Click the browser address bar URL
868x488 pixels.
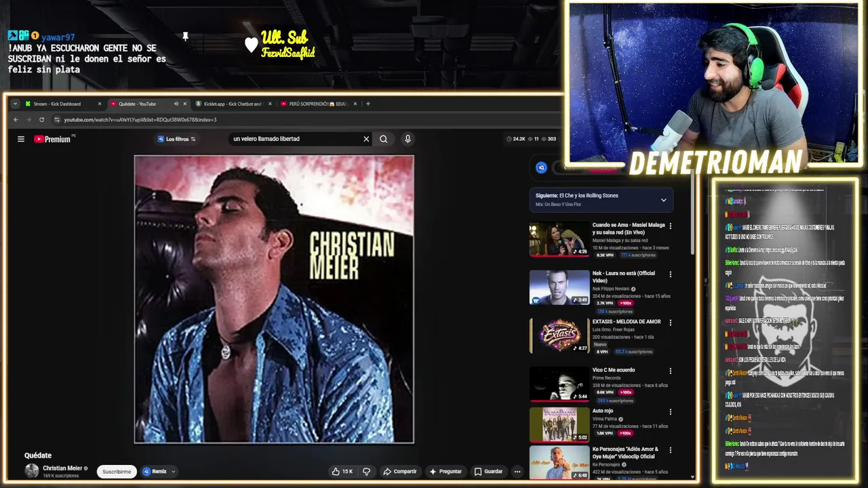pyautogui.click(x=140, y=120)
